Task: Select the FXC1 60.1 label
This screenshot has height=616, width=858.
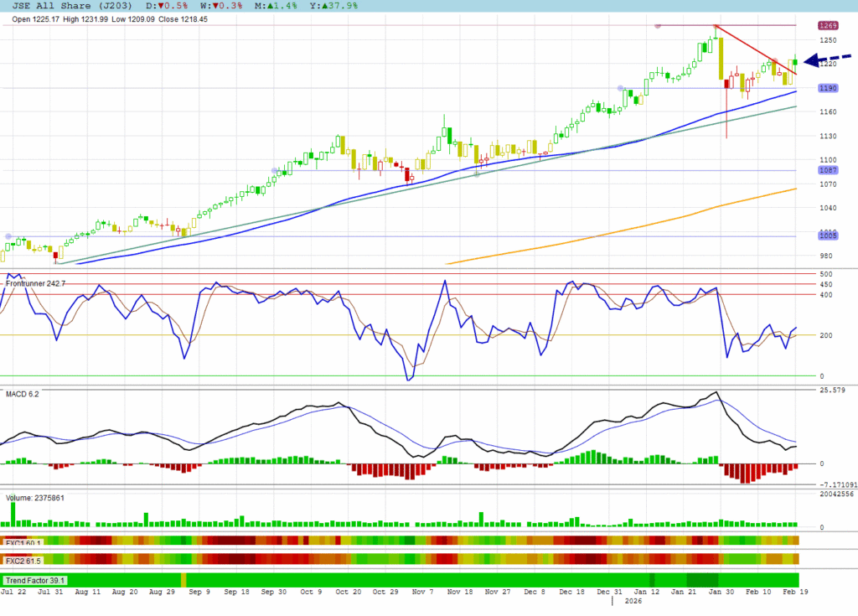Action: pyautogui.click(x=24, y=541)
